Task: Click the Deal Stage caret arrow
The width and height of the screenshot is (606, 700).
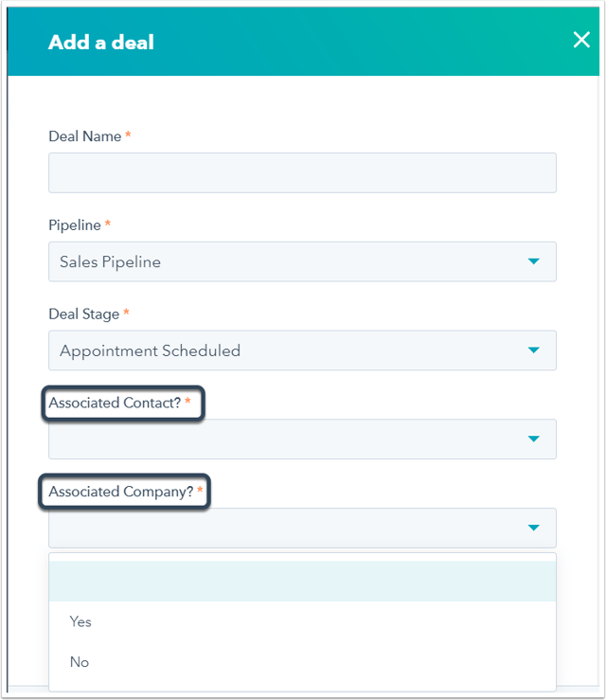Action: 534,350
